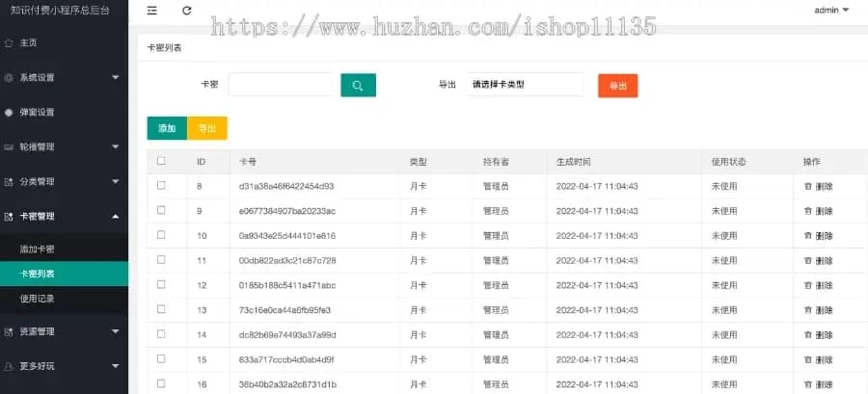Click the sidebar collapse hamburger icon
Screen dimensions: 868x394
click(152, 11)
